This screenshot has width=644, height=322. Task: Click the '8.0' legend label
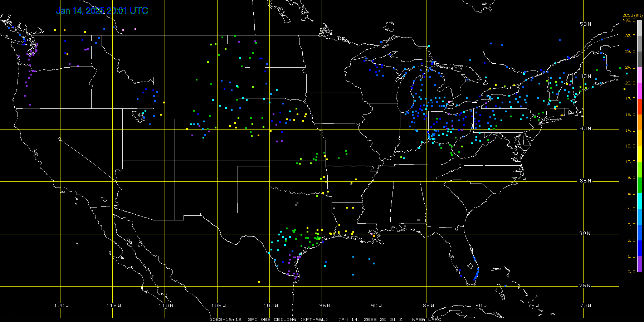(631, 177)
